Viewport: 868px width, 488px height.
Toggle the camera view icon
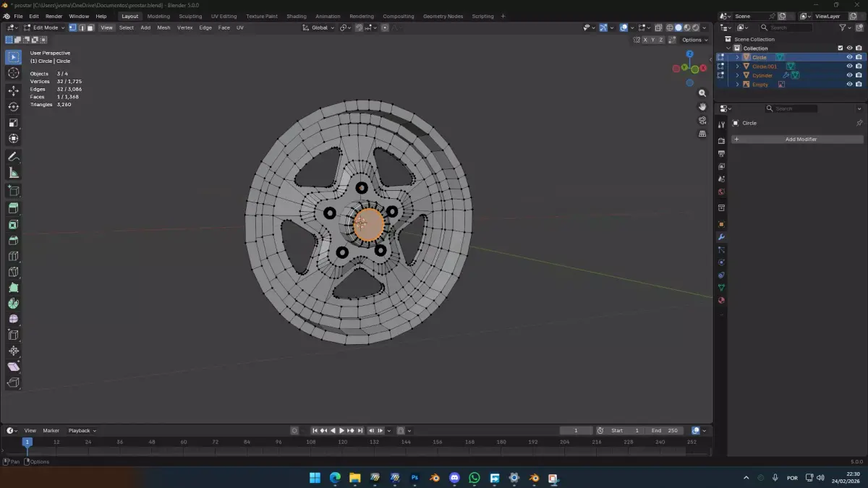coord(702,121)
